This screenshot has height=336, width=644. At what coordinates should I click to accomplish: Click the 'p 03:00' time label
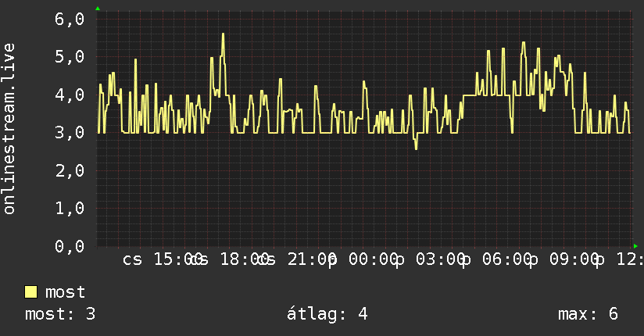[x=430, y=259]
